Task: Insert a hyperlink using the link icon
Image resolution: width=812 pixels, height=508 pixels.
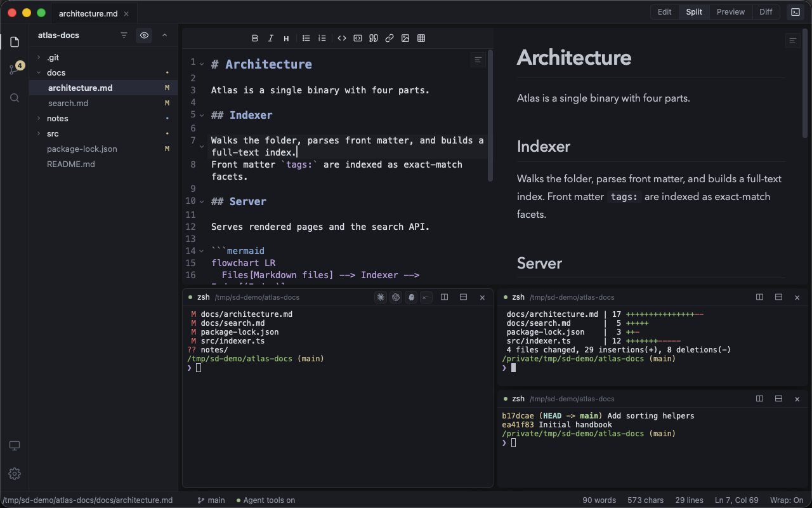Action: pyautogui.click(x=390, y=38)
